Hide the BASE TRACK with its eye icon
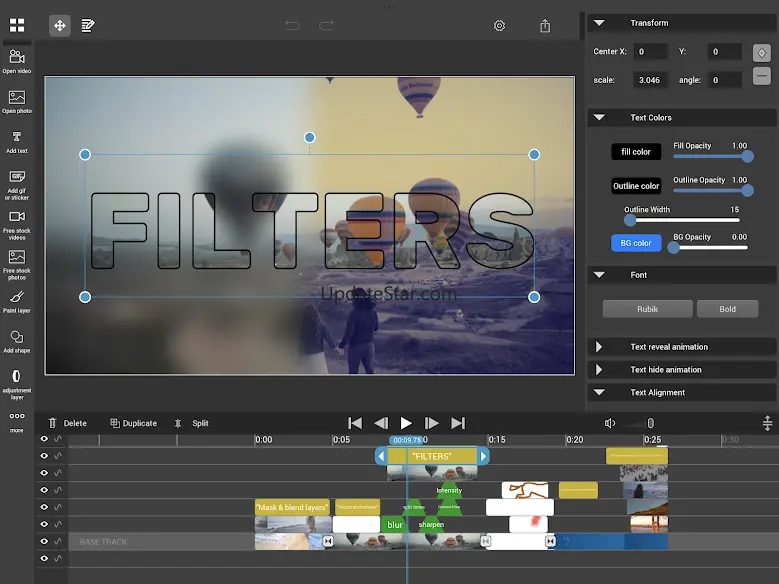The width and height of the screenshot is (779, 584). tap(44, 541)
